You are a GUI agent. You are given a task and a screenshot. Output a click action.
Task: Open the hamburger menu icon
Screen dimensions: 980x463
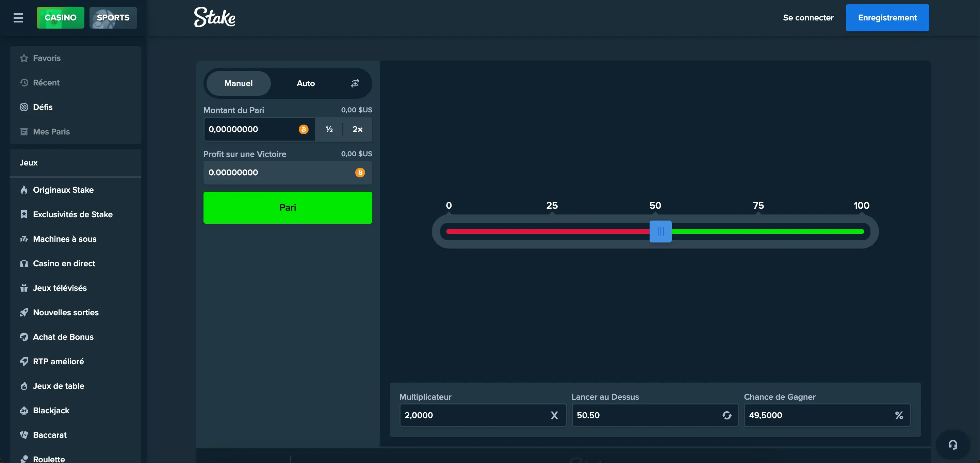pyautogui.click(x=18, y=17)
